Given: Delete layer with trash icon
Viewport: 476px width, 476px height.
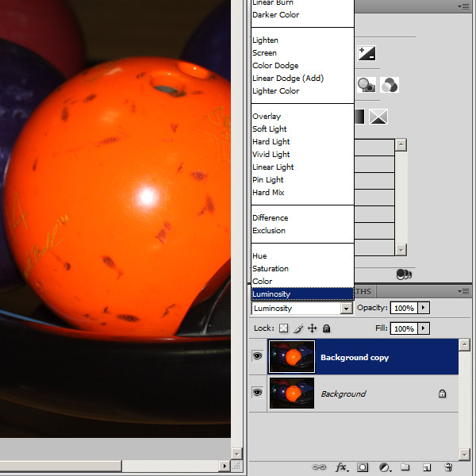Looking at the screenshot, I should pos(448,467).
